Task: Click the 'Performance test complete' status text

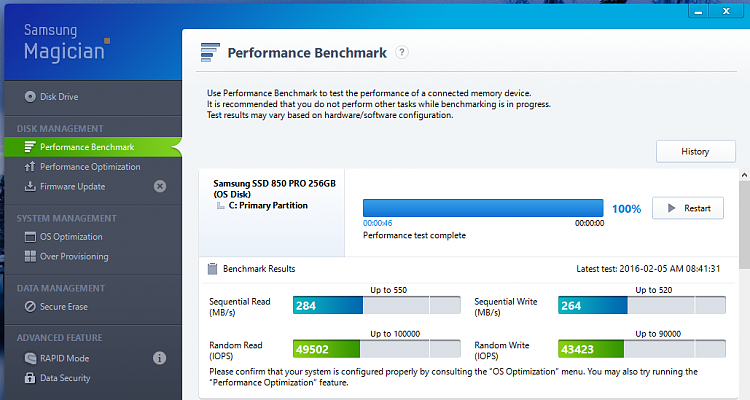Action: tap(414, 235)
